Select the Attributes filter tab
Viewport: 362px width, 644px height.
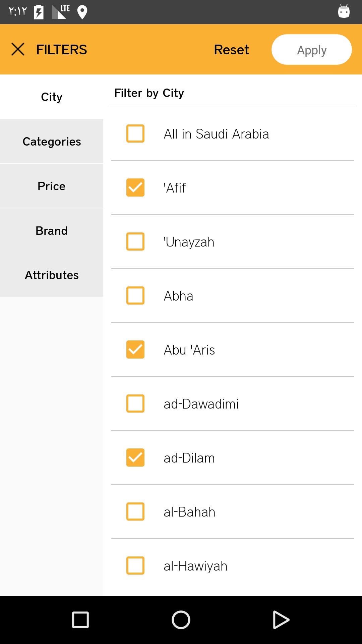click(52, 275)
